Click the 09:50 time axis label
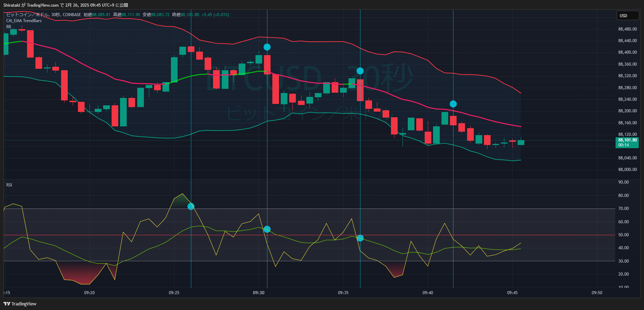 point(597,293)
